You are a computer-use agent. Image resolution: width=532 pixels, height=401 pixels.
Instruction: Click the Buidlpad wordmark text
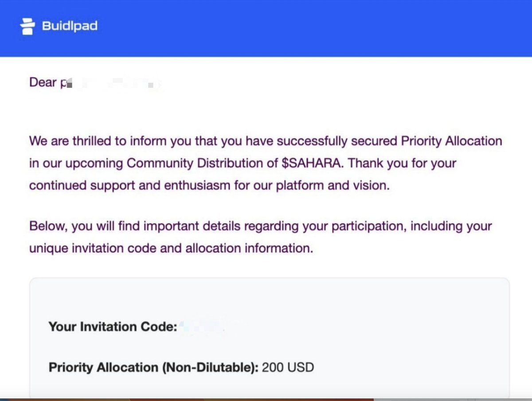pos(70,26)
